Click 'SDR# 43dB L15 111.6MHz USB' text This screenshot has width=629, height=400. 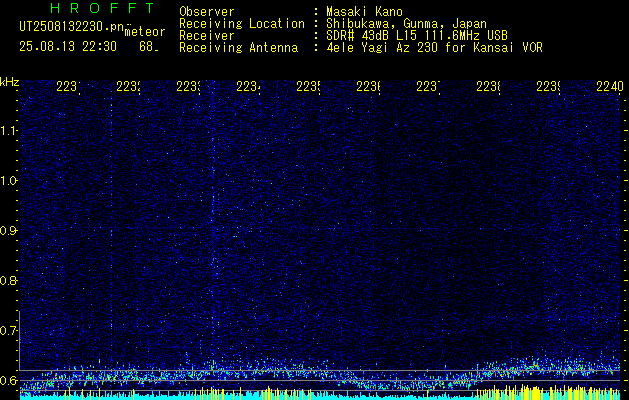(x=417, y=36)
